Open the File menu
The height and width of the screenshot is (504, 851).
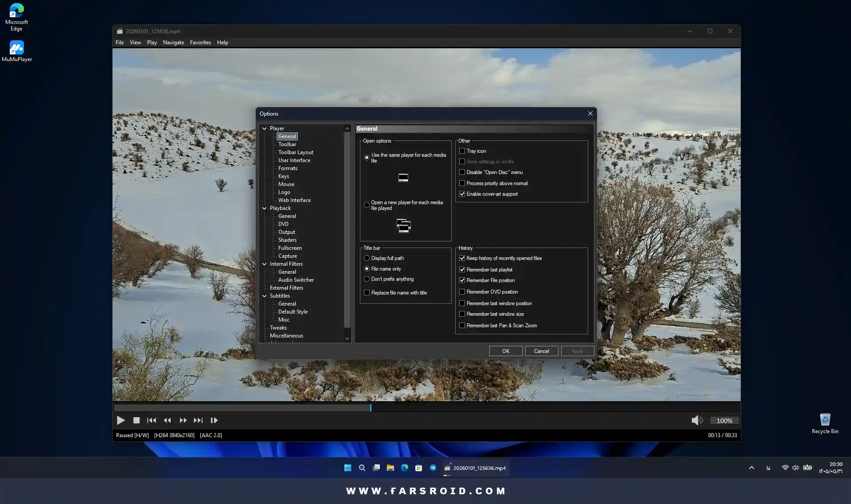[120, 43]
